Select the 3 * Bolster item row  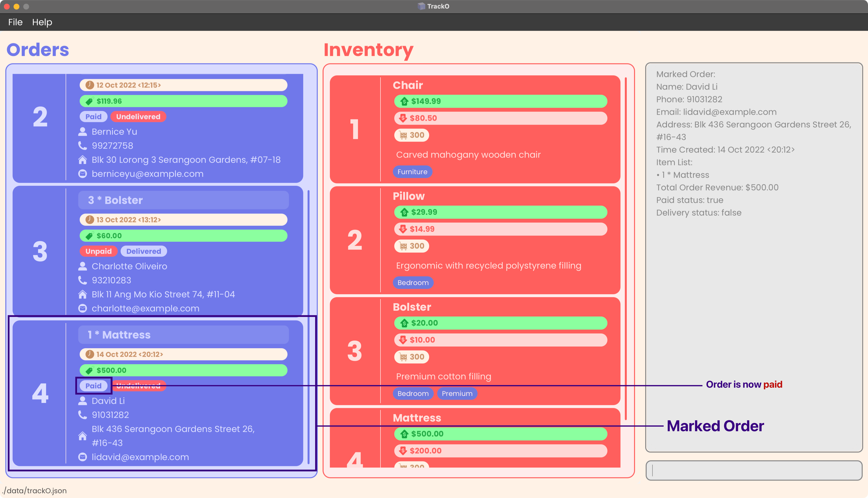pyautogui.click(x=184, y=200)
